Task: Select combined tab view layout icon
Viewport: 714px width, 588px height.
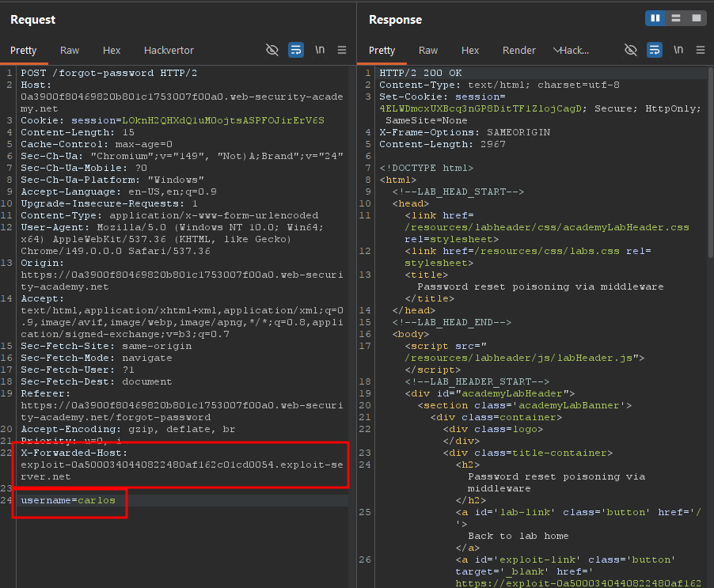Action: coord(697,18)
